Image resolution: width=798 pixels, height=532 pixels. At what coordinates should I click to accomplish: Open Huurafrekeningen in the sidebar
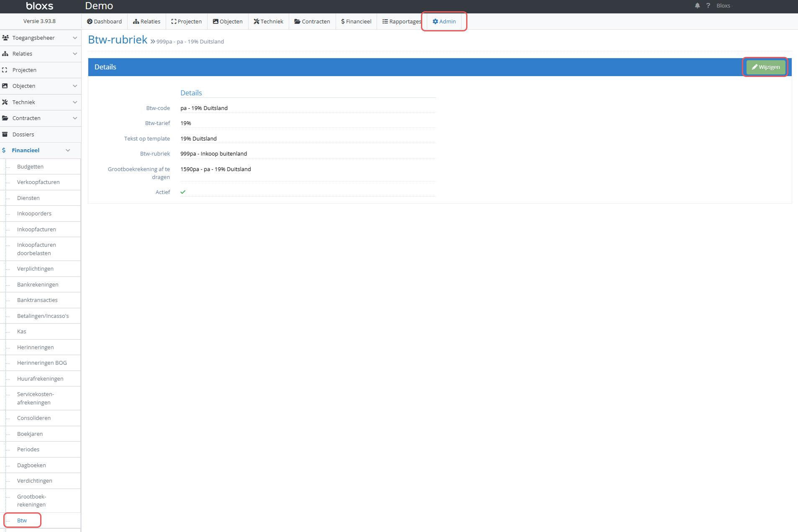40,379
